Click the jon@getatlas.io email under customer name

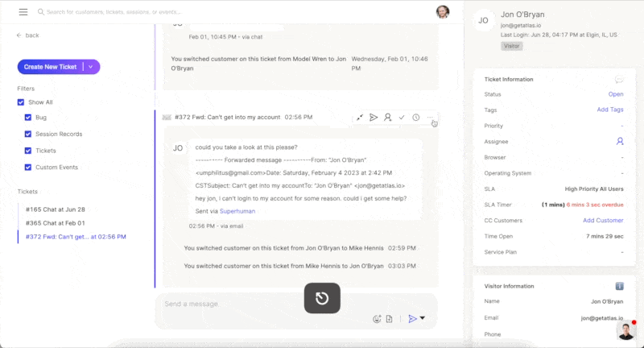pos(520,26)
